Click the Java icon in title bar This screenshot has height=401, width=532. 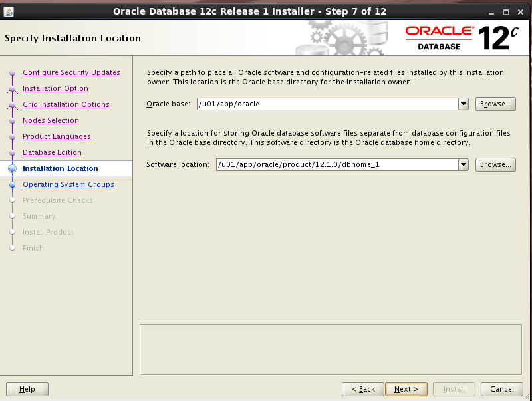pos(9,12)
